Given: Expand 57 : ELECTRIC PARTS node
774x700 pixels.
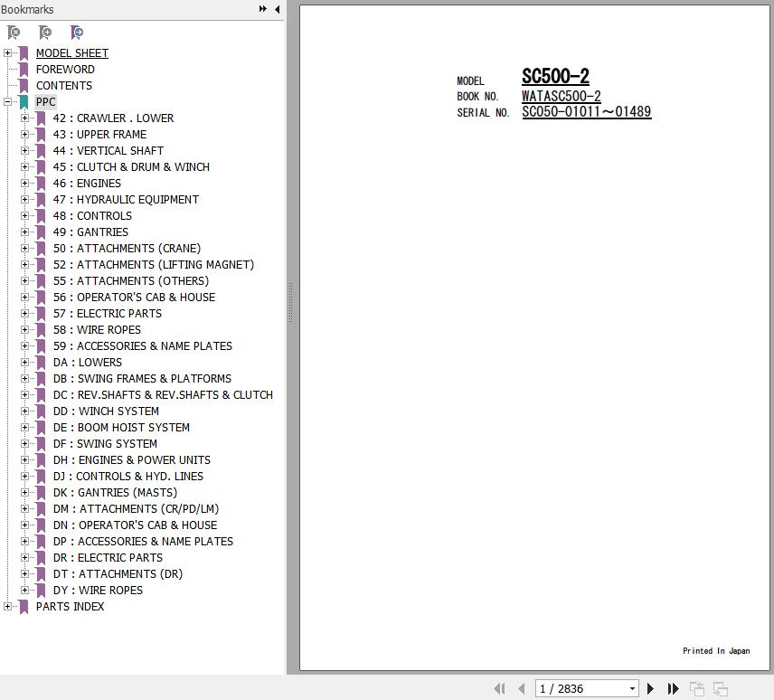Looking at the screenshot, I should (24, 314).
